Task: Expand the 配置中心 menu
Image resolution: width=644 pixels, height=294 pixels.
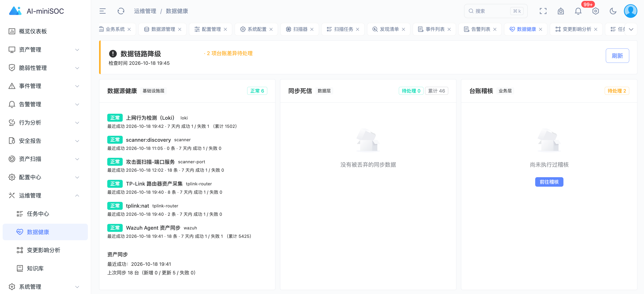Action: click(45, 177)
